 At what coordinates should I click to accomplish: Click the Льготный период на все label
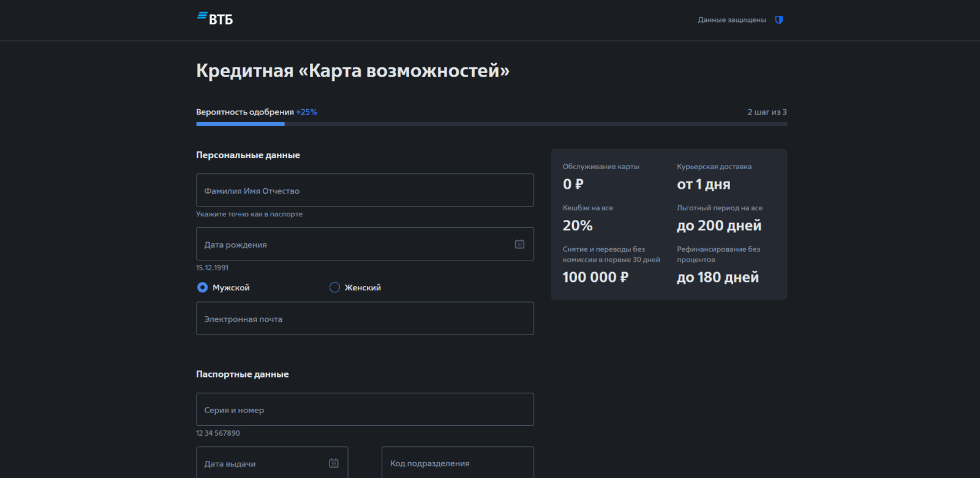pyautogui.click(x=720, y=208)
